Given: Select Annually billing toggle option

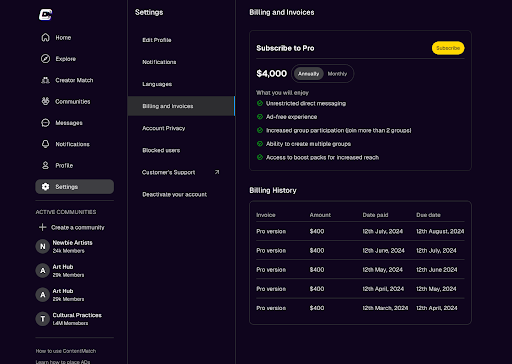Looking at the screenshot, I should (308, 74).
